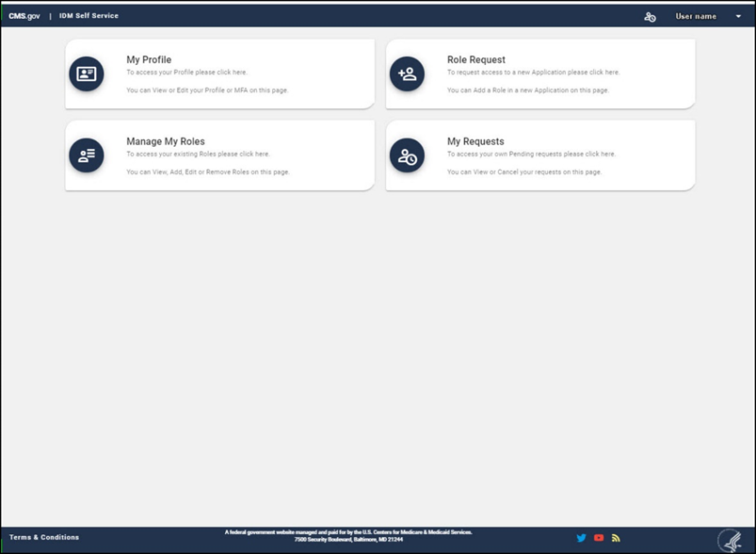Click "View or Cancel your requests" description text
Screen dimensions: 756x554
523,172
